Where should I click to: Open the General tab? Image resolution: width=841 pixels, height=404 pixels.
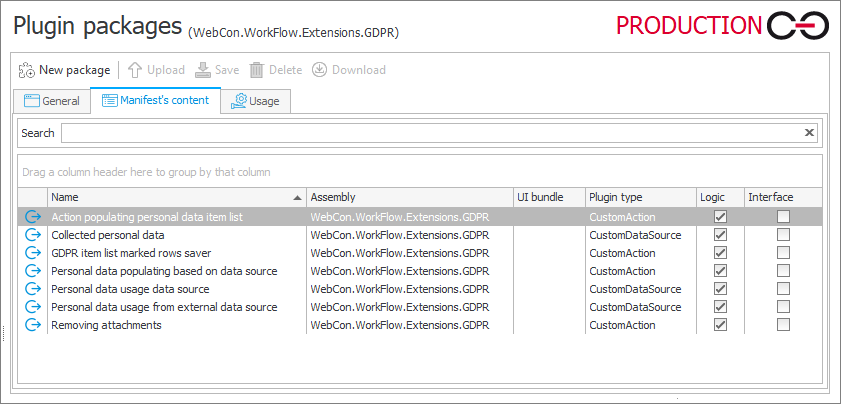51,101
